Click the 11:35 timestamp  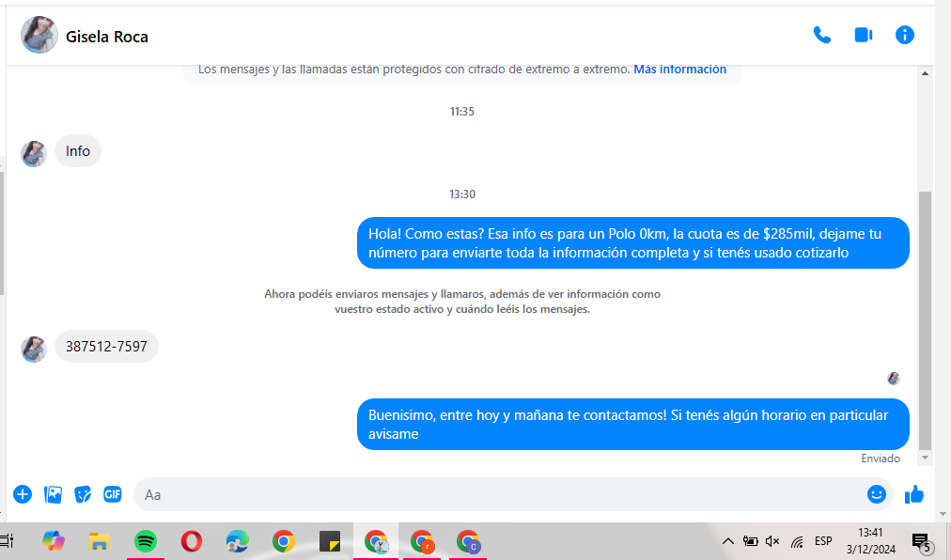click(x=462, y=112)
